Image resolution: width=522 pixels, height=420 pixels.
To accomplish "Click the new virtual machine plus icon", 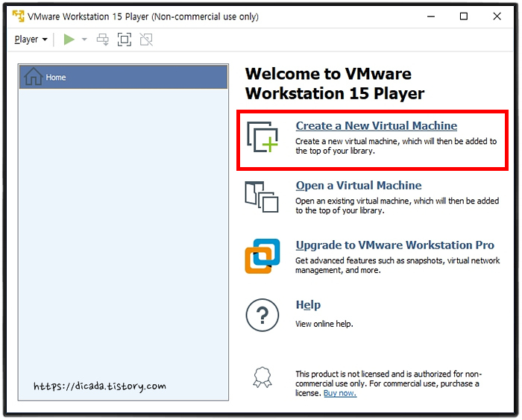I will [x=262, y=137].
